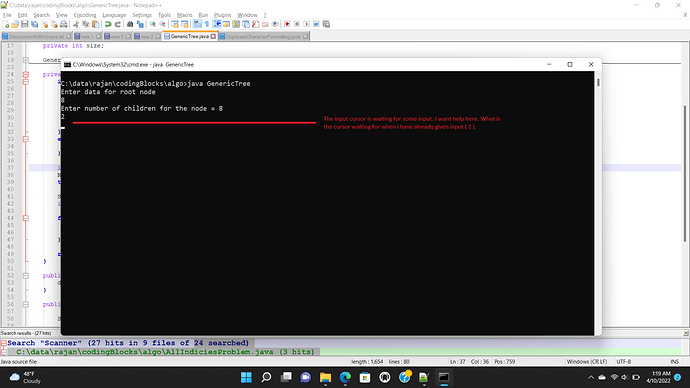
Task: Click Notepad++ editor vertical scrollbar
Action: coord(685,173)
